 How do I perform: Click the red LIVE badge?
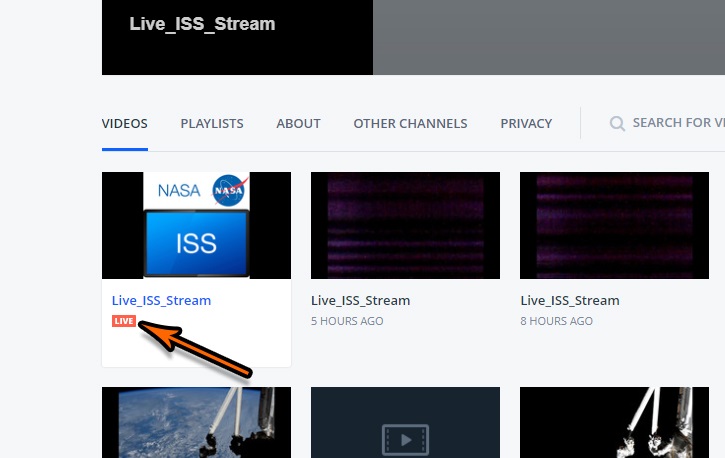[124, 321]
